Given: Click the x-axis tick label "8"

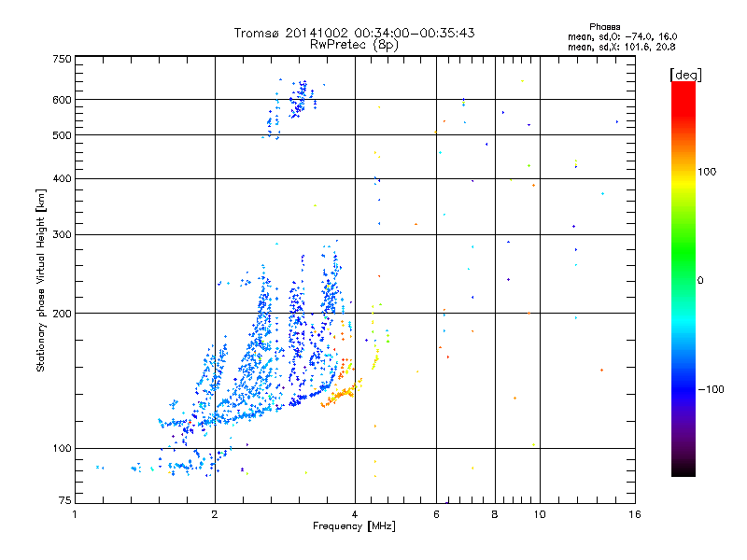Looking at the screenshot, I should pyautogui.click(x=495, y=514).
